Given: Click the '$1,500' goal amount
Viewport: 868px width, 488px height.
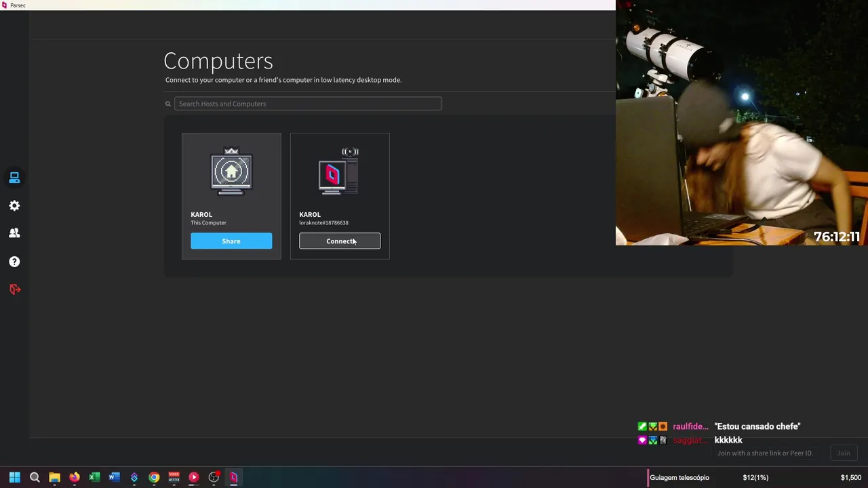Looking at the screenshot, I should pos(851,478).
